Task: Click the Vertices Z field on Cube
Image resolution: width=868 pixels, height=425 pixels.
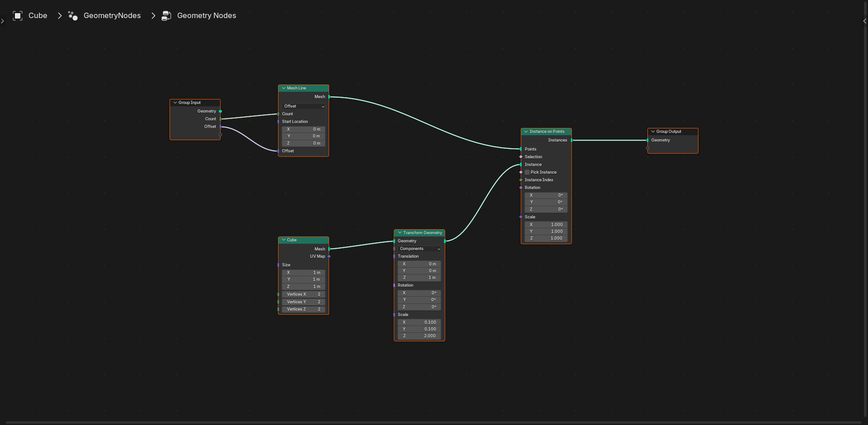Action: [303, 309]
